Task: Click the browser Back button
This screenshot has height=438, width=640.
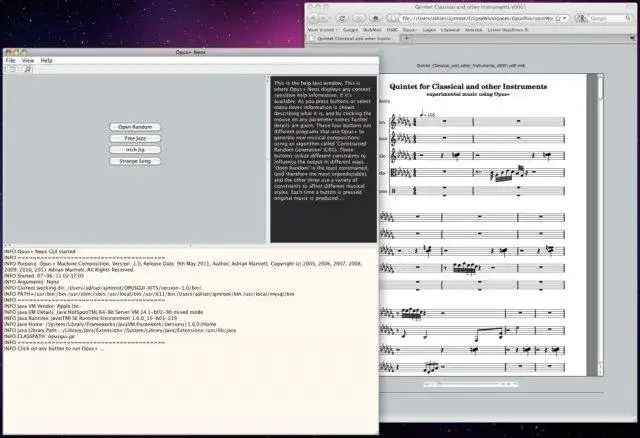Action: tap(313, 18)
